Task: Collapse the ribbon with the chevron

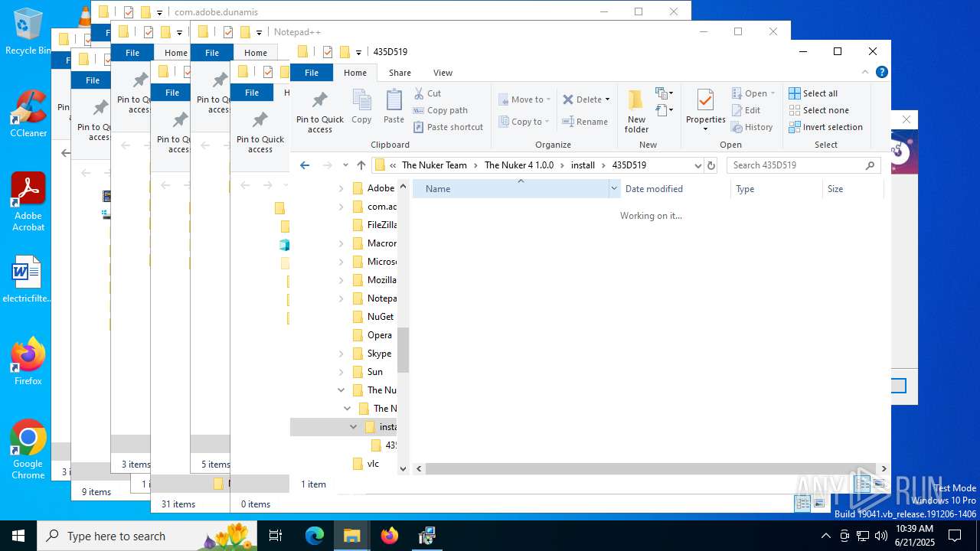Action: (x=866, y=72)
